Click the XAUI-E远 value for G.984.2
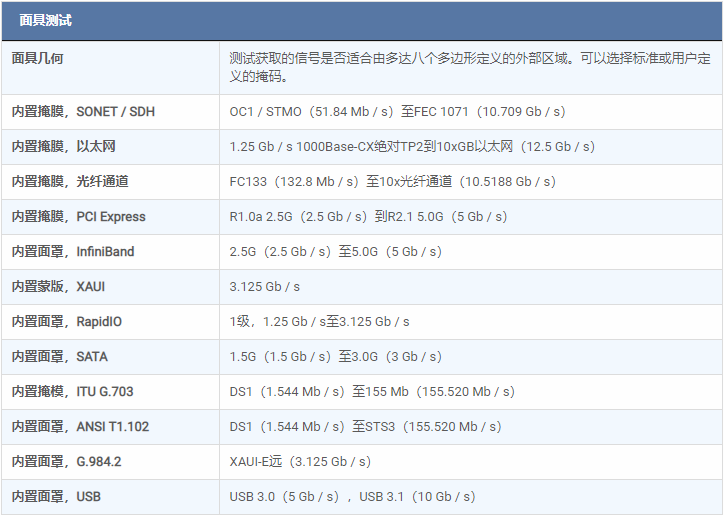Image resolution: width=724 pixels, height=515 pixels. click(x=300, y=462)
